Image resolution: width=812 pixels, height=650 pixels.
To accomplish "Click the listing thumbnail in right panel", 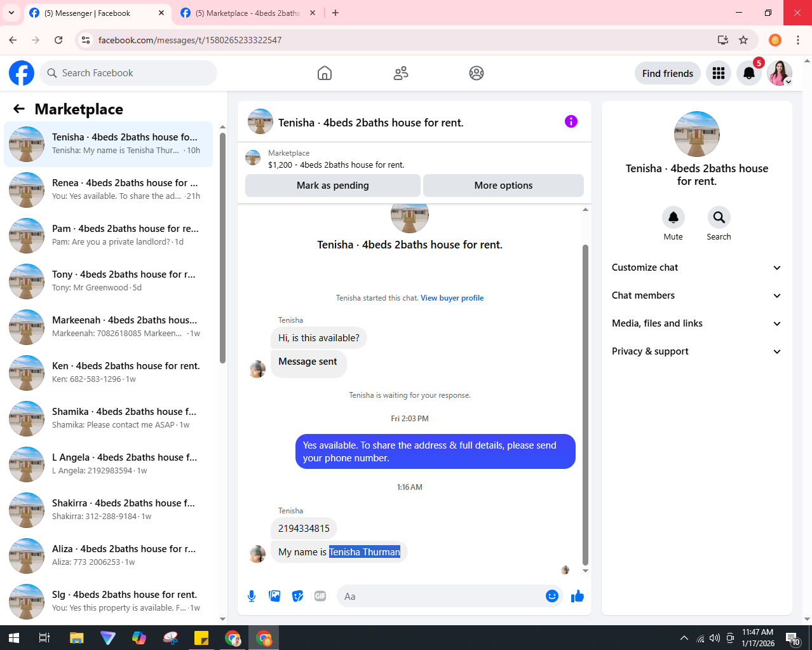I will coord(697,134).
